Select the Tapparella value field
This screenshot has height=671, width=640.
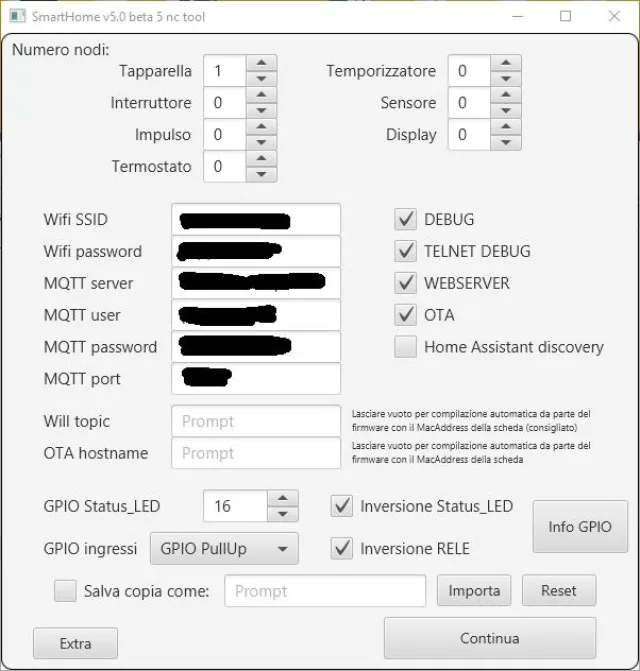click(225, 71)
